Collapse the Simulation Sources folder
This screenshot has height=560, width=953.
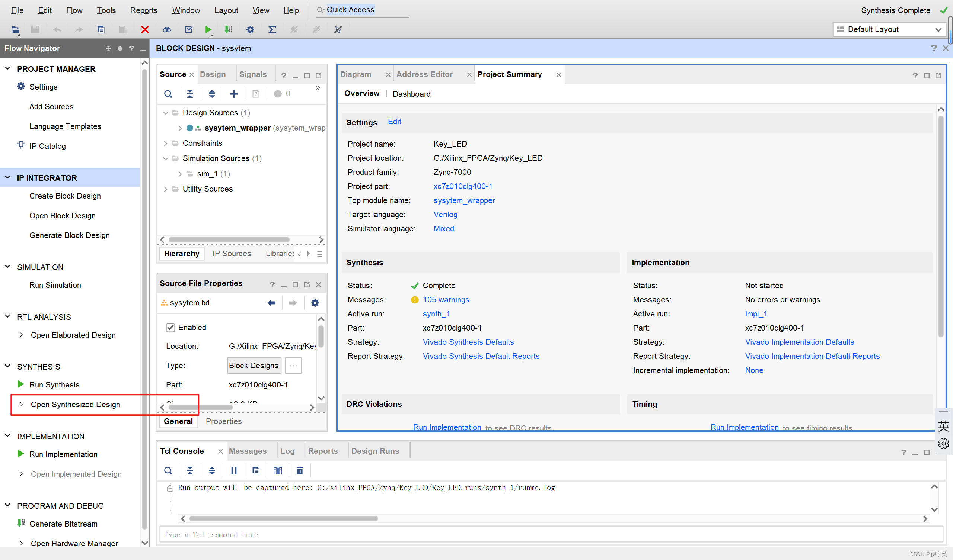[x=166, y=158]
